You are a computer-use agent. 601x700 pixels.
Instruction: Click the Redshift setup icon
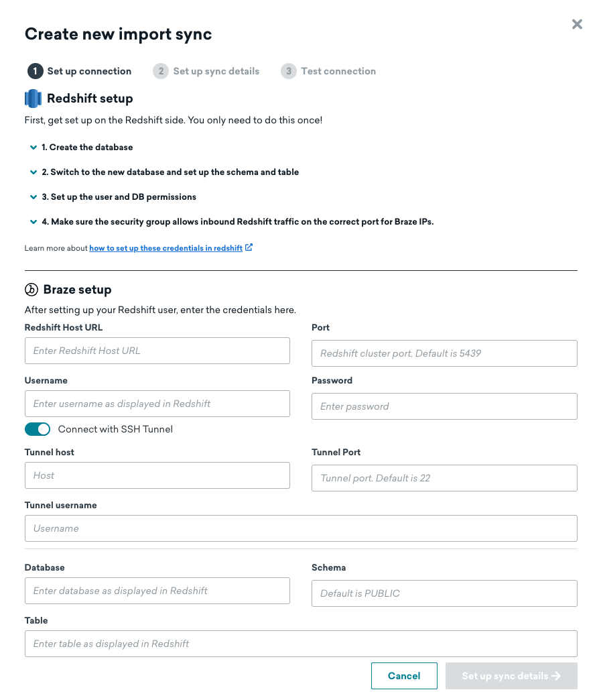[x=33, y=98]
